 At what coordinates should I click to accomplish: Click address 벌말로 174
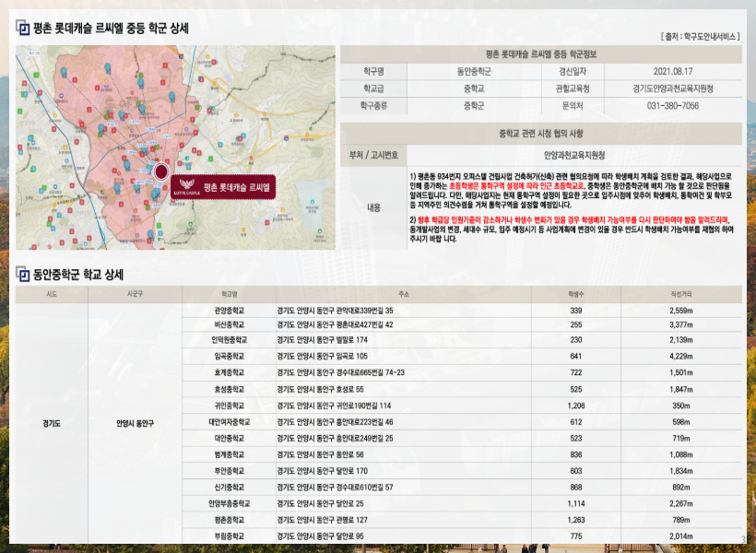[x=351, y=340]
